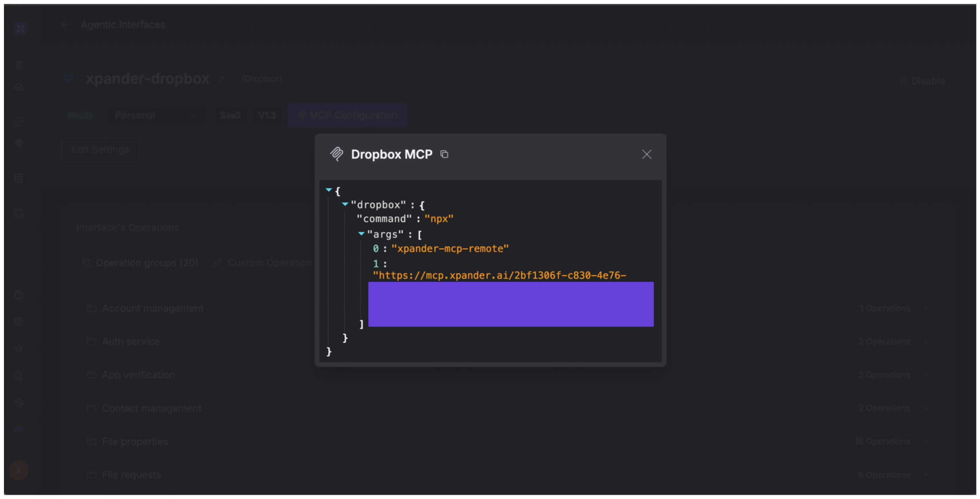Click the Edit Settings button

click(x=100, y=150)
